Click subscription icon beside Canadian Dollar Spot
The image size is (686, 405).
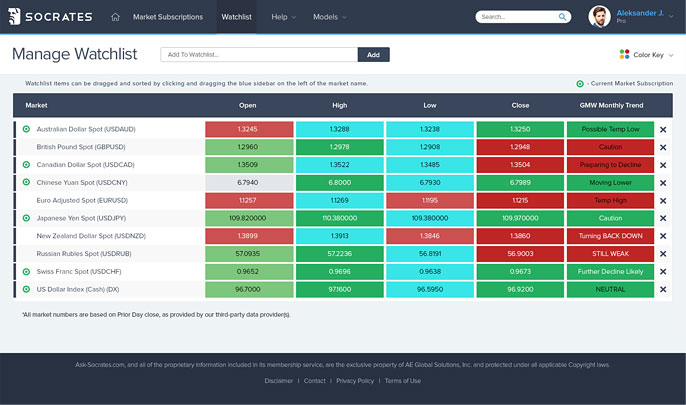tap(26, 164)
